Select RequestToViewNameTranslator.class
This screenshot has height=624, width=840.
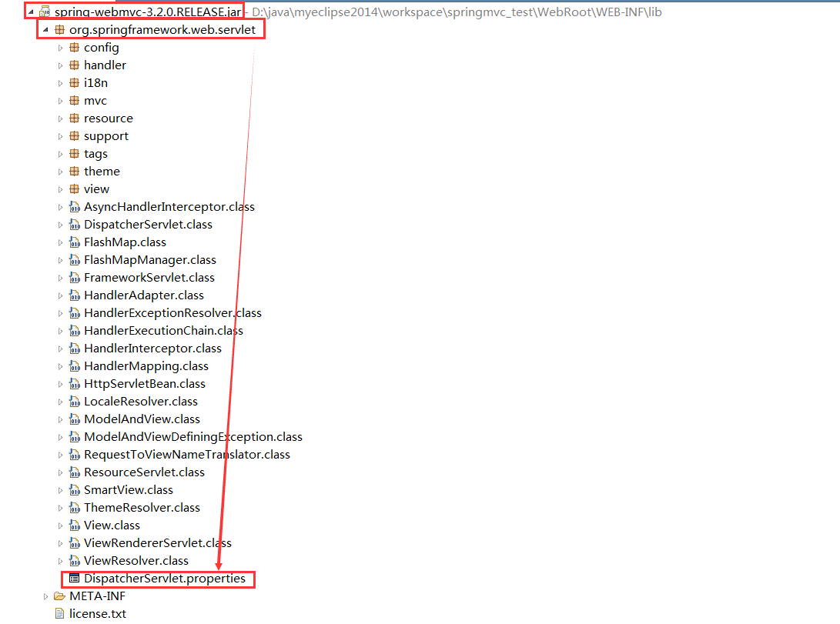(187, 455)
